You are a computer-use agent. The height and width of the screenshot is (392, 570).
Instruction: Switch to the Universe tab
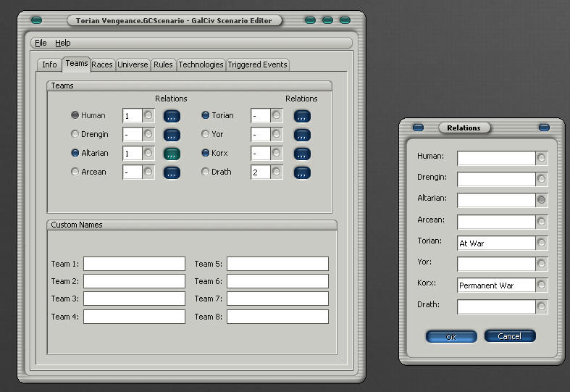(x=133, y=64)
